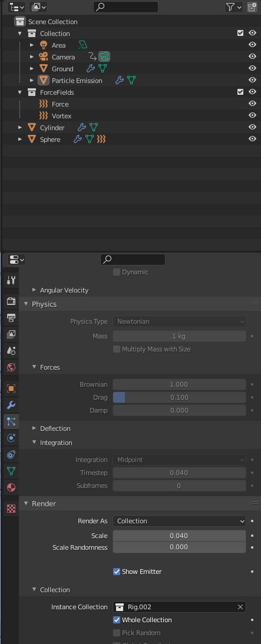Screen dimensions: 261x644
Task: Select the Rig.002 Instance Collection field
Action: pos(179,607)
